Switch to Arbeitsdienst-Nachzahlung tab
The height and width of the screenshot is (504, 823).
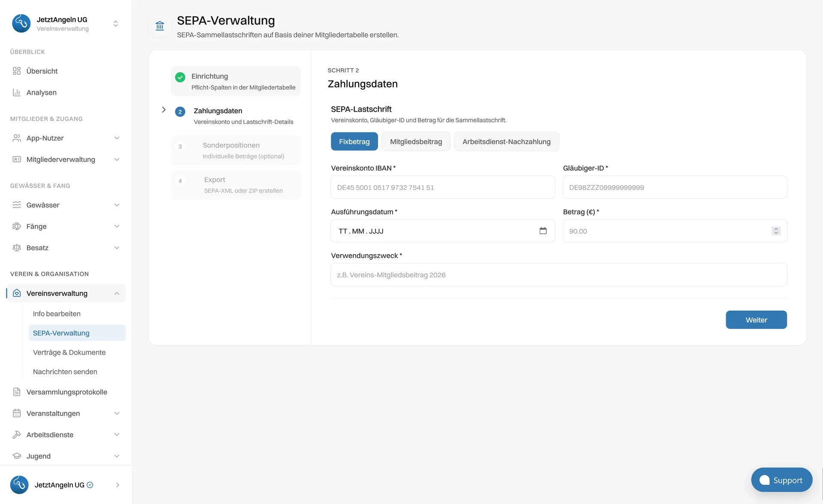506,141
